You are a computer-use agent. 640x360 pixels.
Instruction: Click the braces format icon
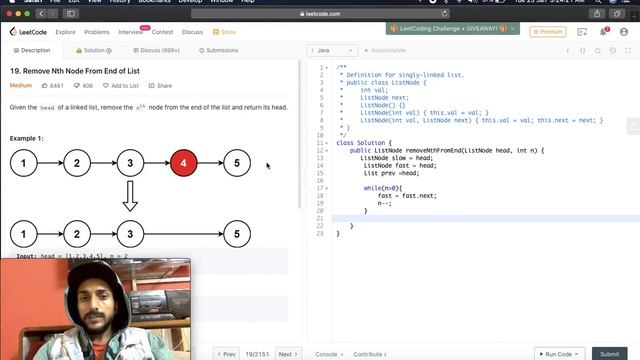point(582,51)
